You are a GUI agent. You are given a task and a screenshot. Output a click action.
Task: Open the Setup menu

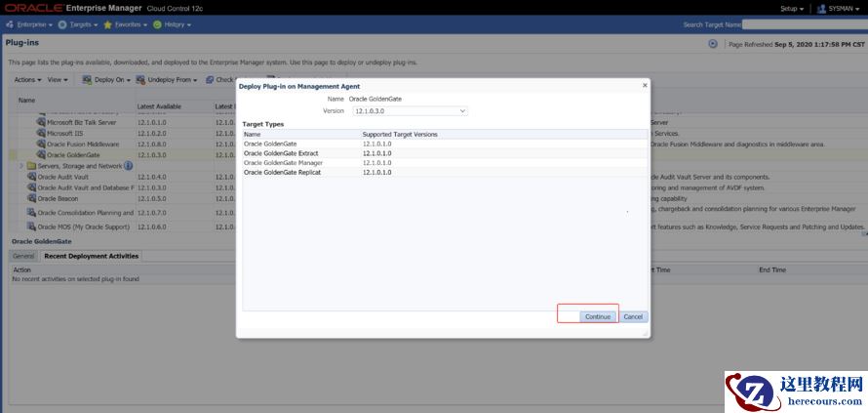[792, 9]
